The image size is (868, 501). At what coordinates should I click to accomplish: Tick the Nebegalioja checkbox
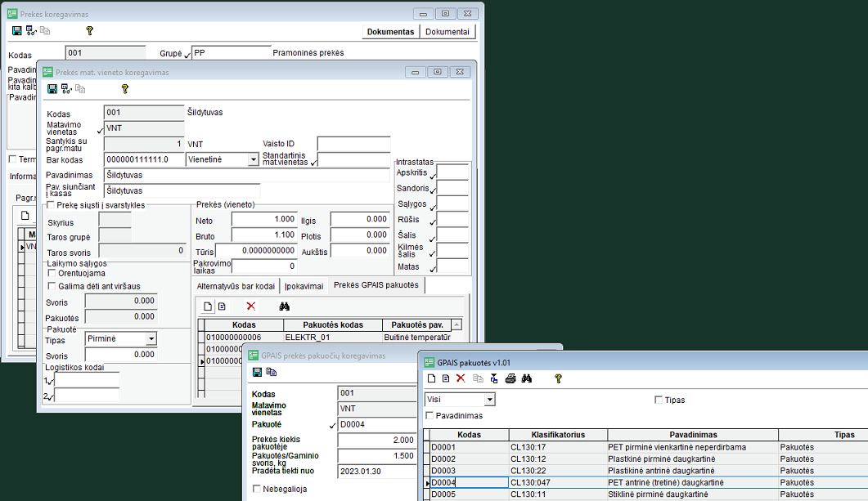click(258, 489)
